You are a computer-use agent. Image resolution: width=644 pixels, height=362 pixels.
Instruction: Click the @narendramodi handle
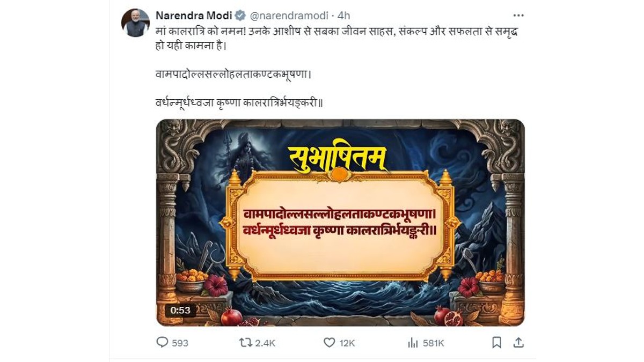click(x=288, y=16)
